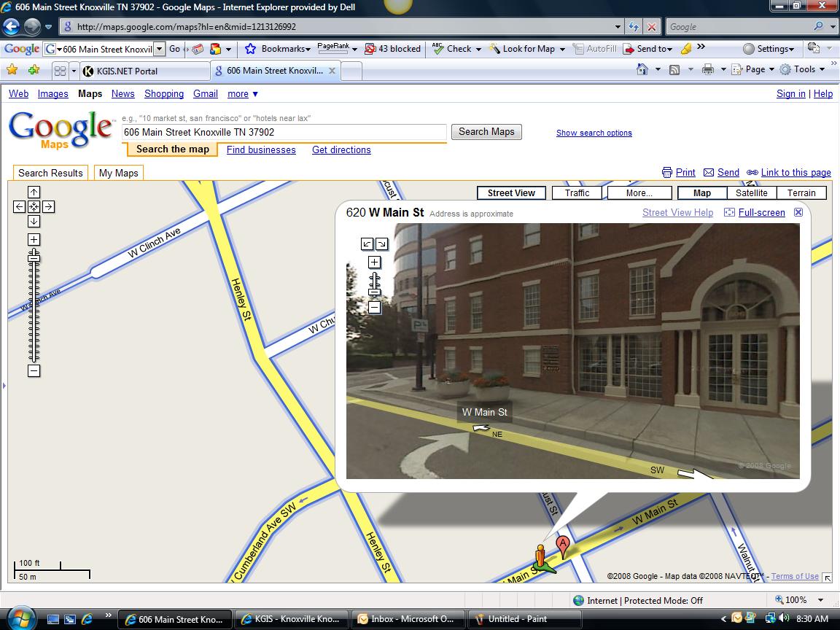
Task: Zoom in on the map
Action: [x=34, y=239]
